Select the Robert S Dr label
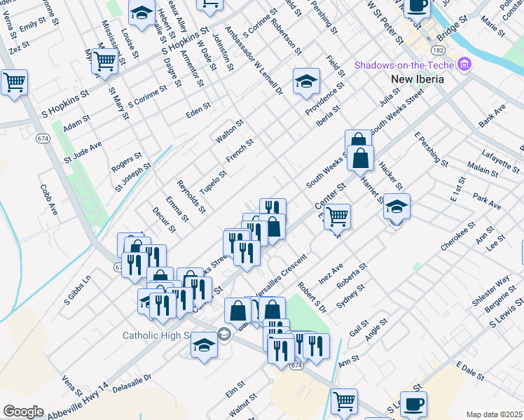The image size is (524, 420). [x=312, y=297]
